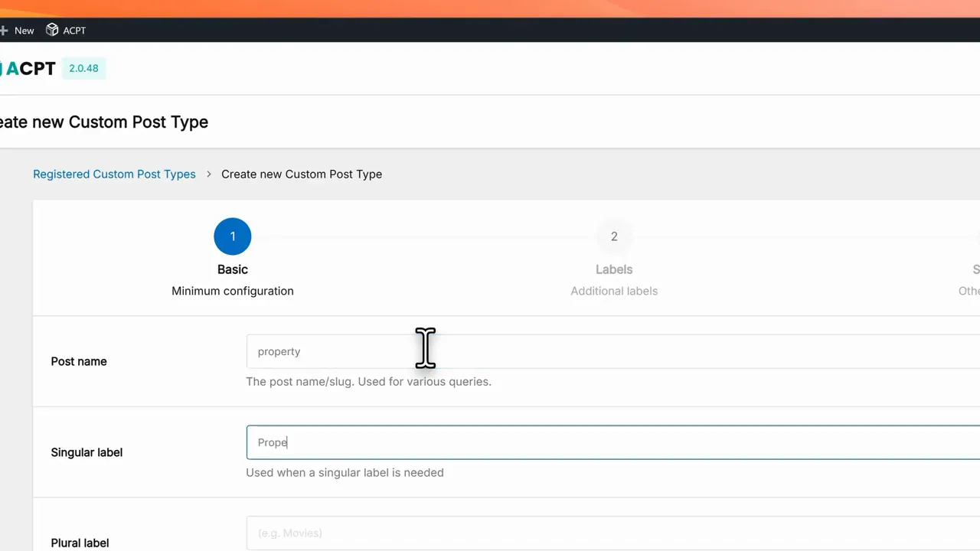
Task: Focus the Post name field showing property
Action: tap(459, 351)
